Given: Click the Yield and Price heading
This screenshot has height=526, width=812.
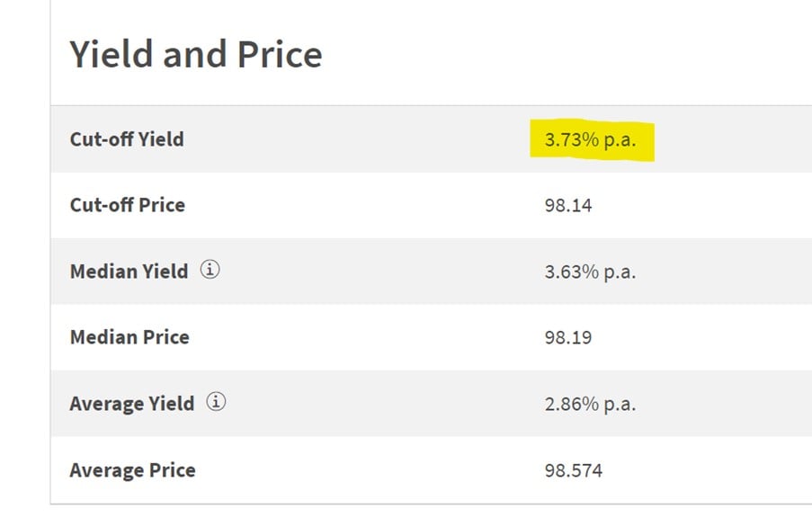Looking at the screenshot, I should 196,54.
